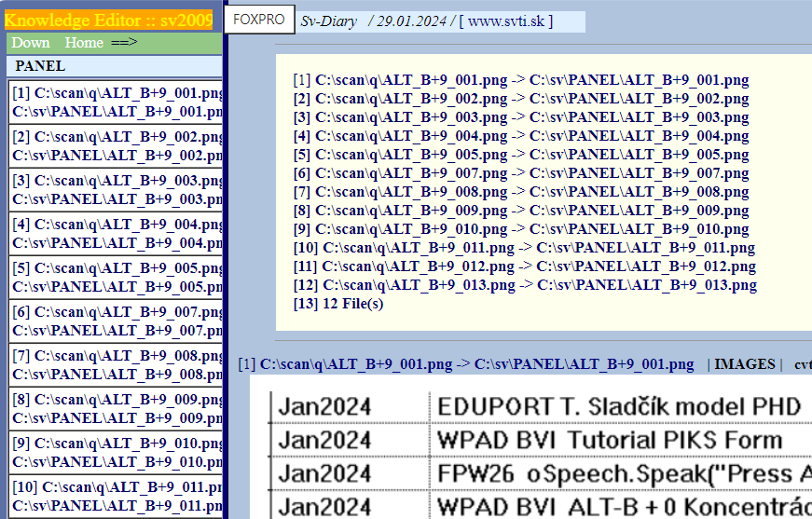Click the IMAGES link above the image
The image size is (812, 519).
click(744, 364)
